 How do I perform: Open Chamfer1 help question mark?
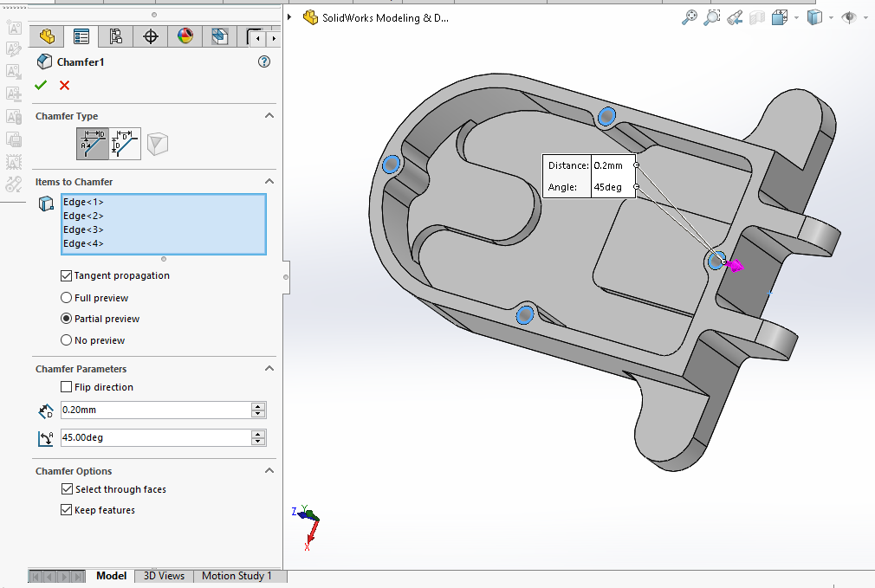pyautogui.click(x=264, y=61)
